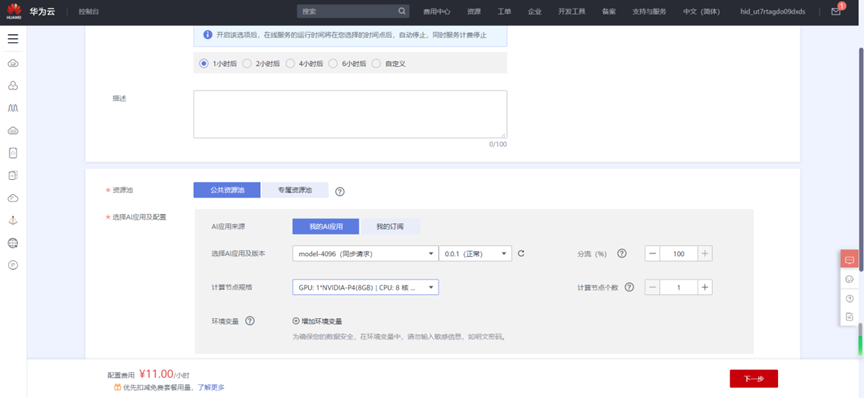This screenshot has height=398, width=864.
Task: Select the 自定义 radio option
Action: pos(376,63)
